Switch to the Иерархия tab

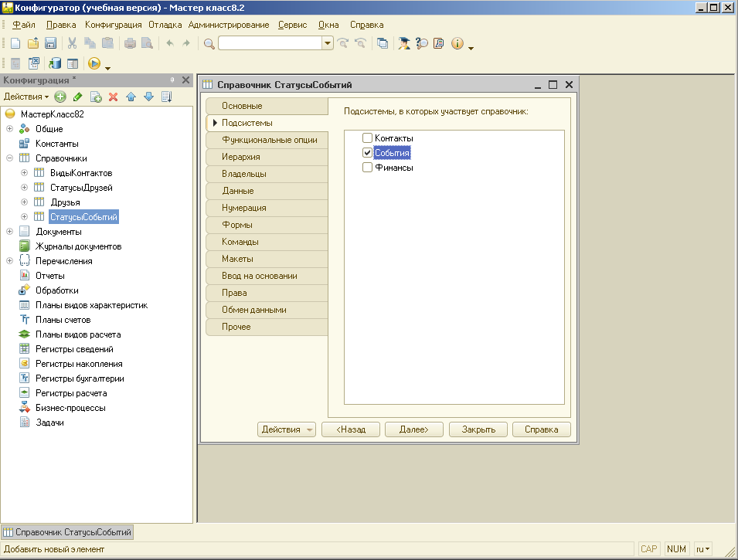click(241, 157)
